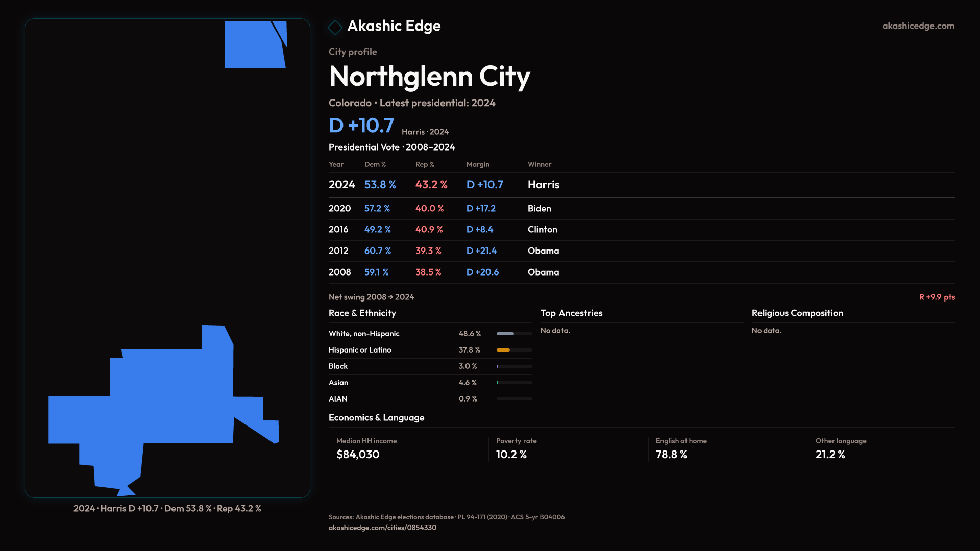The image size is (980, 551).
Task: Click the R +9.9 pts net swing value
Action: (x=937, y=297)
